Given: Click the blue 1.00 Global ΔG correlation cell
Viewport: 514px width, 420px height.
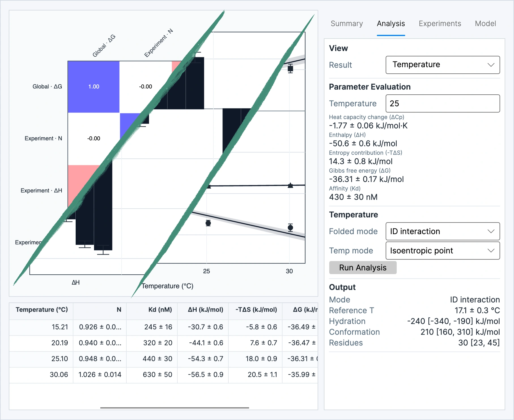Looking at the screenshot, I should point(94,87).
